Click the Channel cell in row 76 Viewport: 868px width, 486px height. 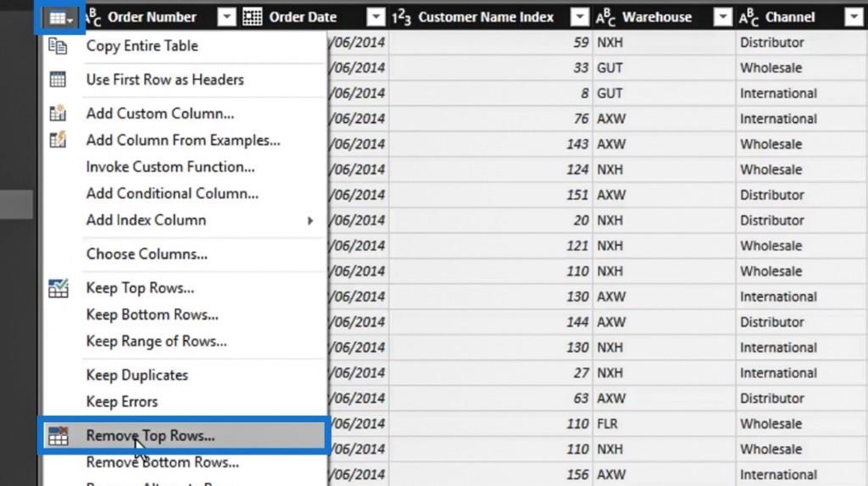(x=802, y=119)
